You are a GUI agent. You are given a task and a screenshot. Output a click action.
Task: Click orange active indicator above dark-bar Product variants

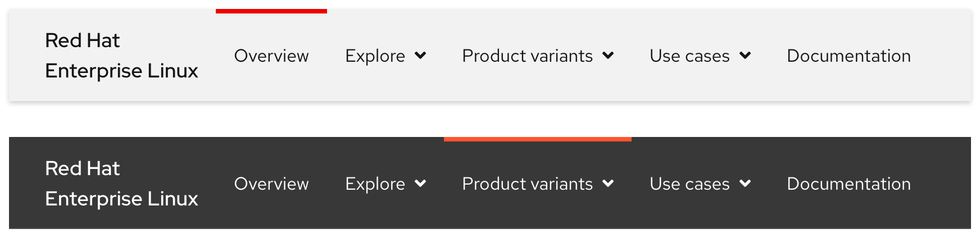[x=537, y=139]
